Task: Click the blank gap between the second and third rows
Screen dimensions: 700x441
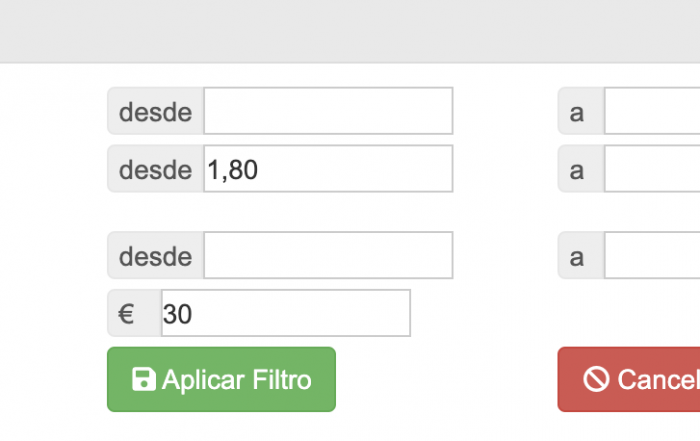Action: coord(350,212)
